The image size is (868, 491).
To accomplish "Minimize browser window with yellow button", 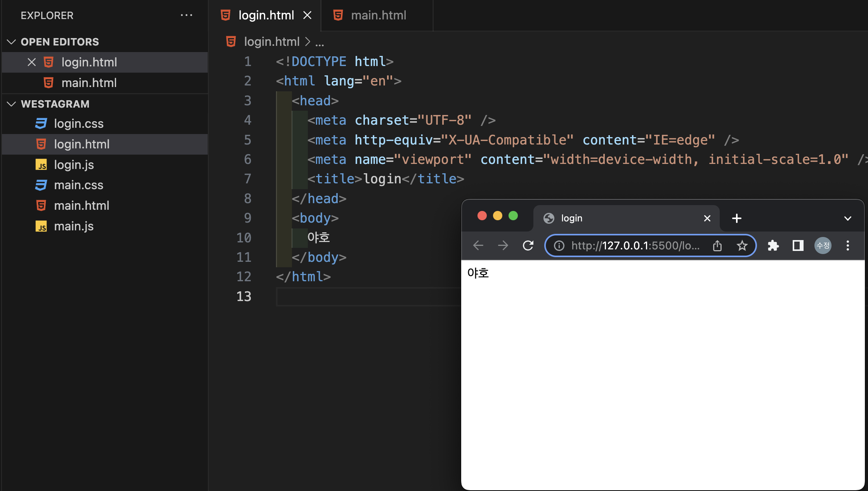I will coord(498,216).
